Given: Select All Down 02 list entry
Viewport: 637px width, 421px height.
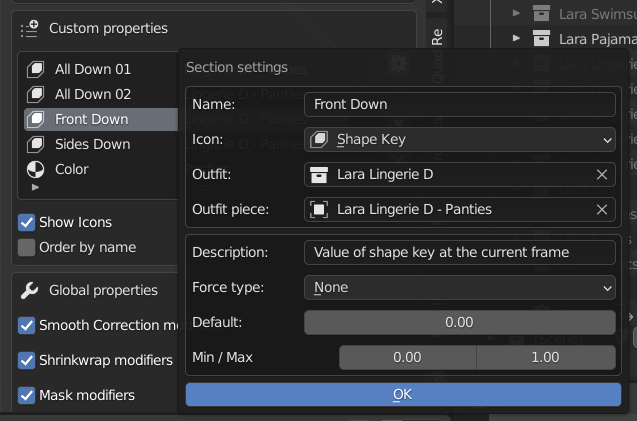Looking at the screenshot, I should (x=92, y=94).
